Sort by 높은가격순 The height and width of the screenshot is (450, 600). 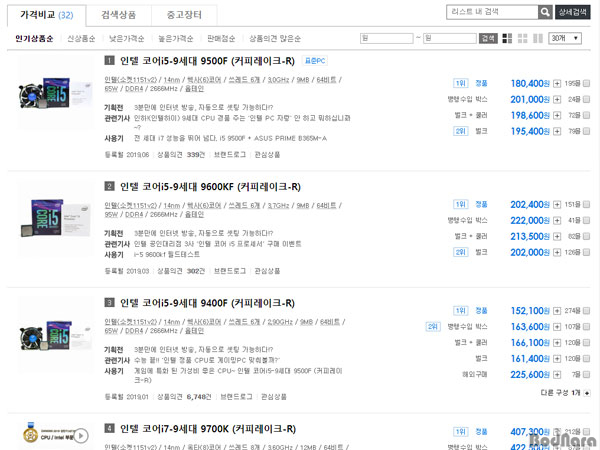pos(176,38)
